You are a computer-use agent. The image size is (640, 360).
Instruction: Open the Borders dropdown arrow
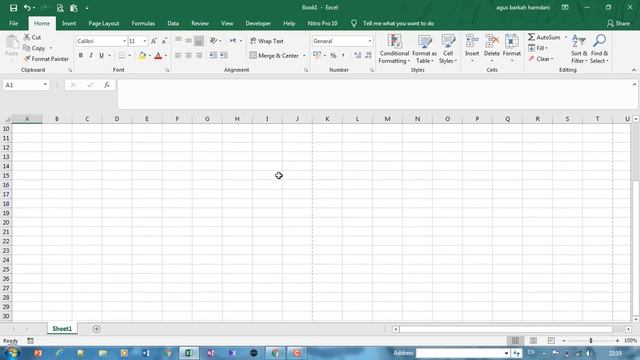click(x=130, y=56)
